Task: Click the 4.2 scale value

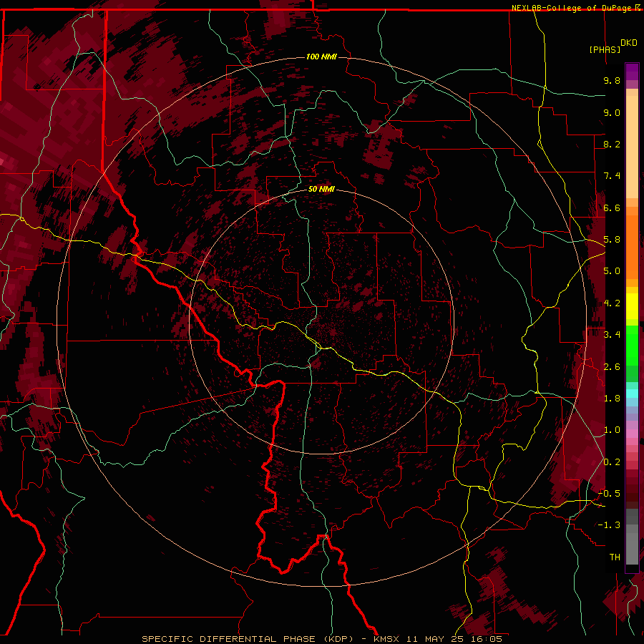Action: [612, 303]
